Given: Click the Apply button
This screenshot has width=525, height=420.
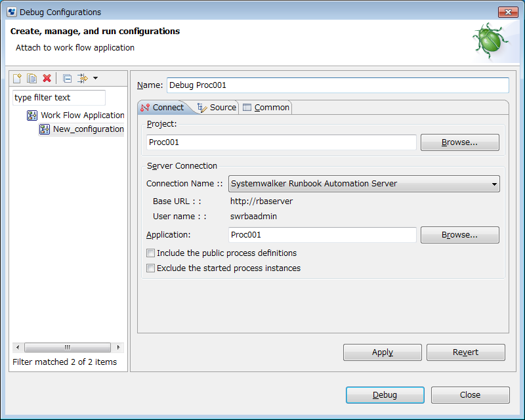Looking at the screenshot, I should click(383, 352).
